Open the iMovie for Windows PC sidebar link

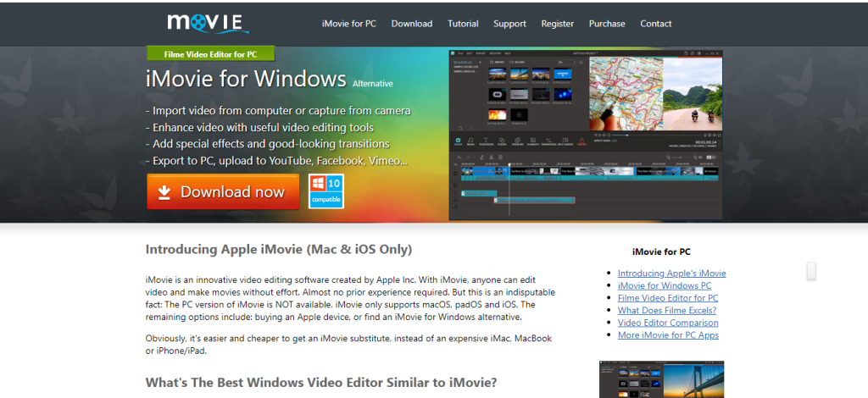click(x=665, y=285)
